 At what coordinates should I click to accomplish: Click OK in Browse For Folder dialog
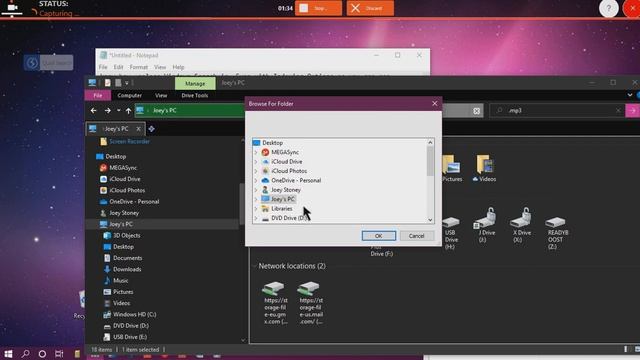(378, 236)
